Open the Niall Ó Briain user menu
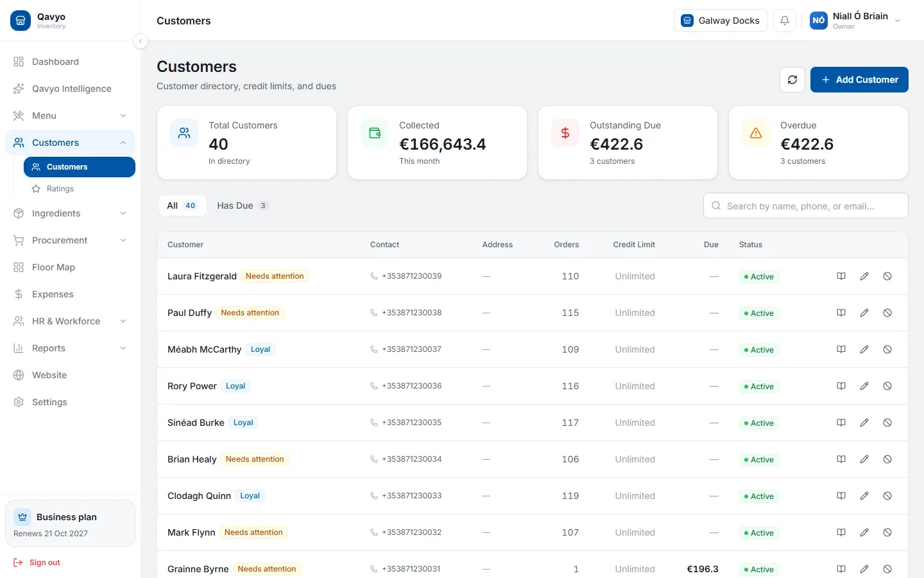 [856, 21]
